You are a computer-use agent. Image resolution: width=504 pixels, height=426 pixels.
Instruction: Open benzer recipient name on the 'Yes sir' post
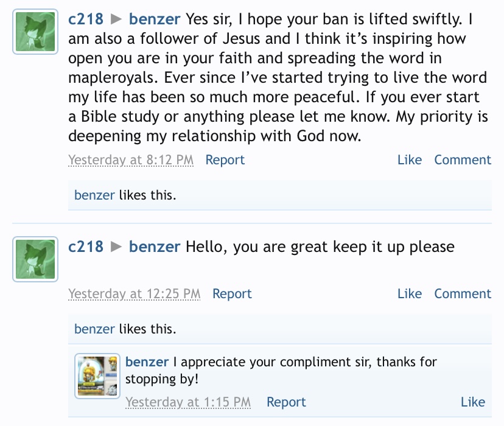155,19
